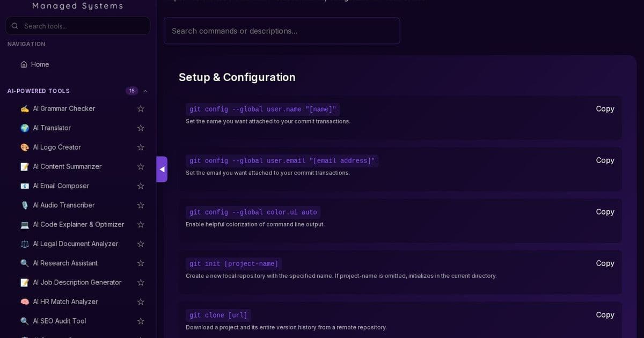Select the AI Content Summarizer entry
The width and height of the screenshot is (644, 338).
pyautogui.click(x=67, y=166)
